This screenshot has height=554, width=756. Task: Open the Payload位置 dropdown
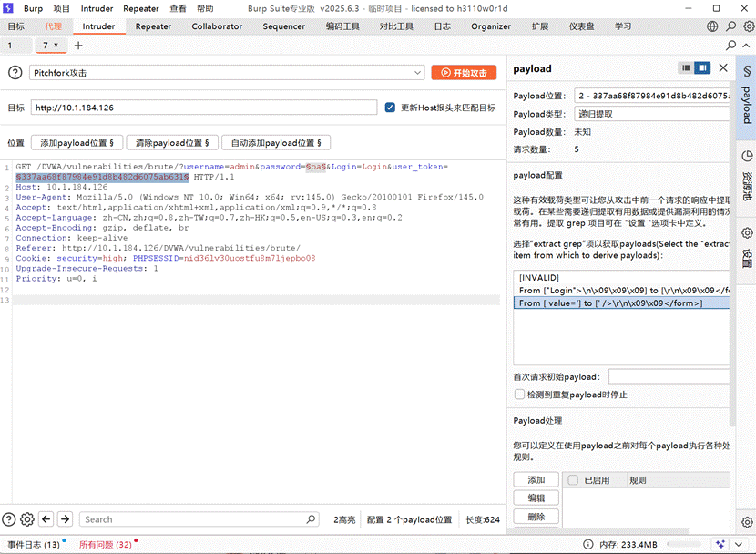click(x=651, y=96)
